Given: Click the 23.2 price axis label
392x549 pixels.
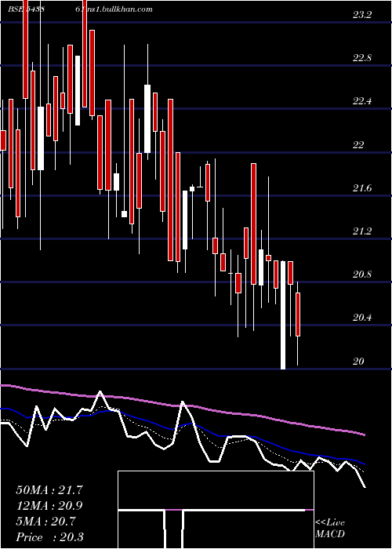Looking at the screenshot, I should [x=362, y=15].
